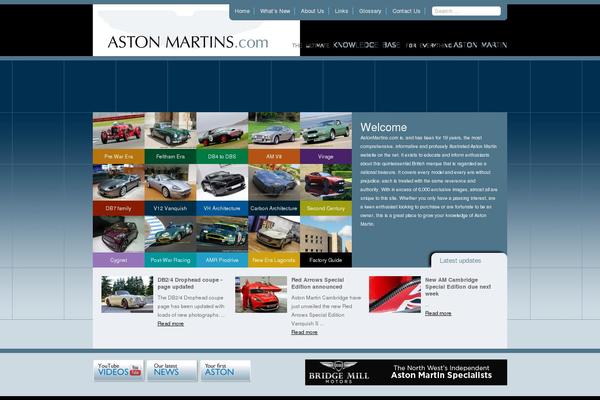Open the Your first Aston button
This screenshot has height=400, width=600.
point(225,371)
